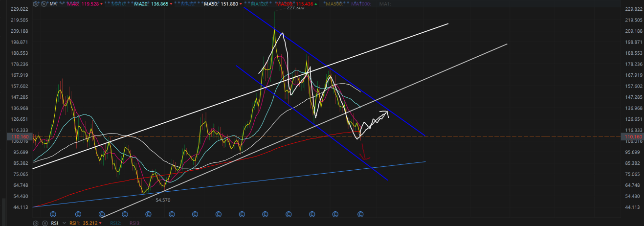644x226 pixels.
Task: Click the MA indicator name label
Action: coord(53,4)
